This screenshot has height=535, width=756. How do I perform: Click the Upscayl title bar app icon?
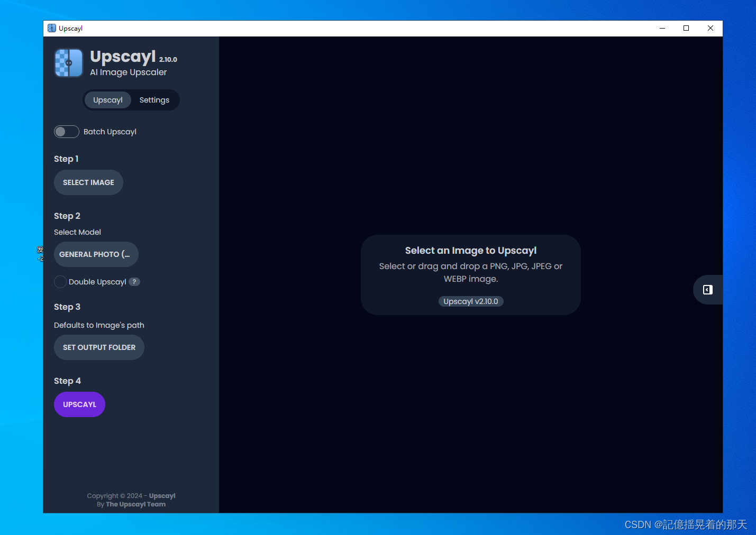(52, 28)
